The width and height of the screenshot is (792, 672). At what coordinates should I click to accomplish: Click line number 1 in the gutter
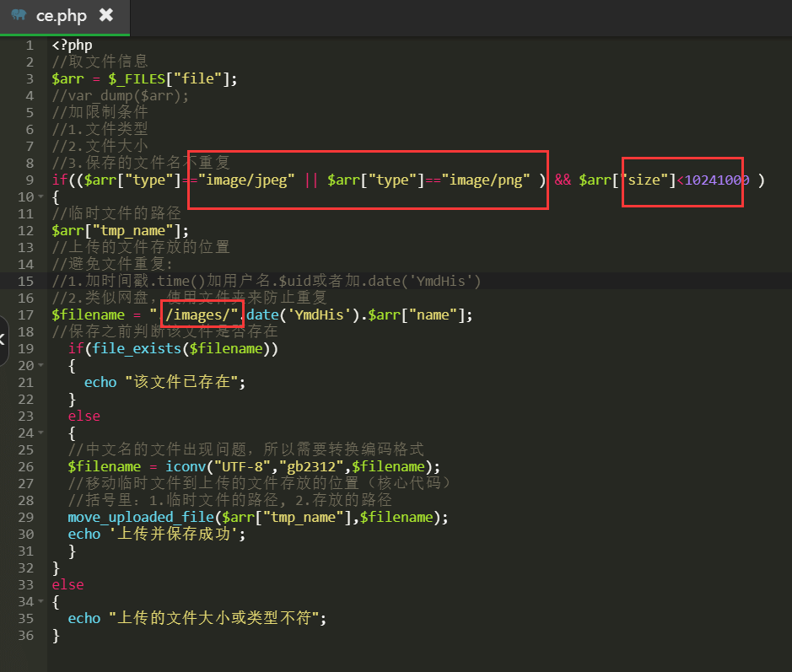(30, 45)
